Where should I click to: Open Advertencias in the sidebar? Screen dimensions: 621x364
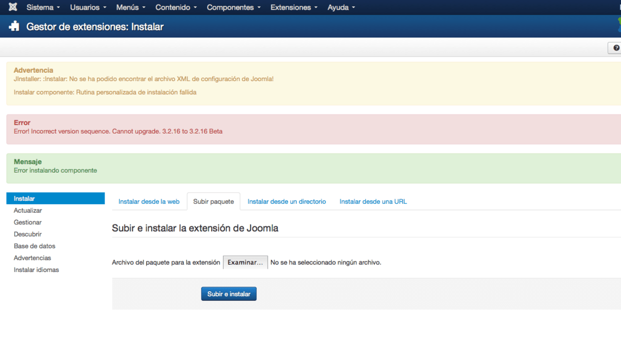33,258
